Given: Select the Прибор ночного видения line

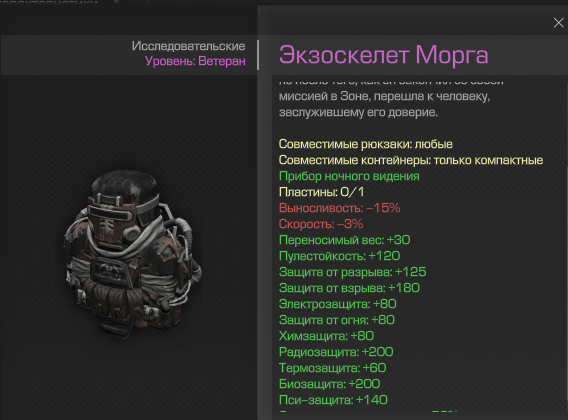Looking at the screenshot, I should coord(349,176).
